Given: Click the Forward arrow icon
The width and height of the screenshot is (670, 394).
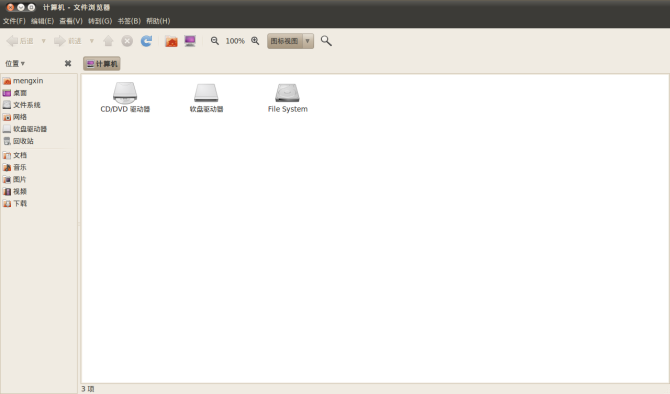Looking at the screenshot, I should (59, 41).
